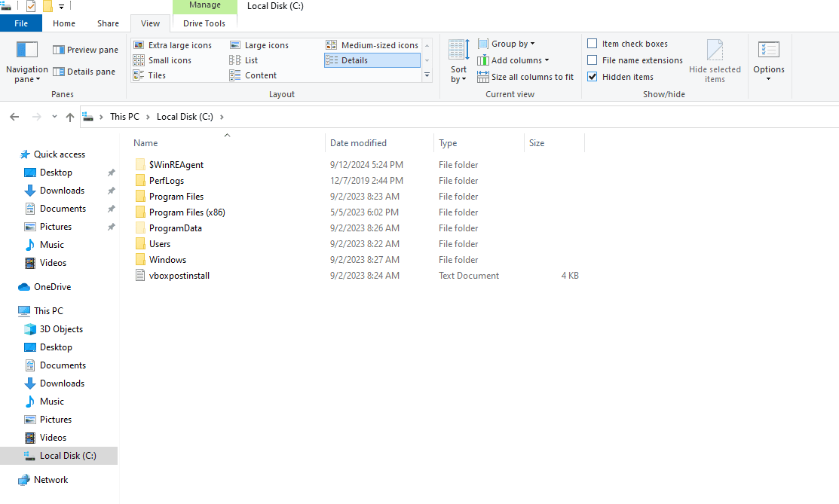Click the Up to parent folder arrow
The width and height of the screenshot is (839, 504).
[x=70, y=116]
